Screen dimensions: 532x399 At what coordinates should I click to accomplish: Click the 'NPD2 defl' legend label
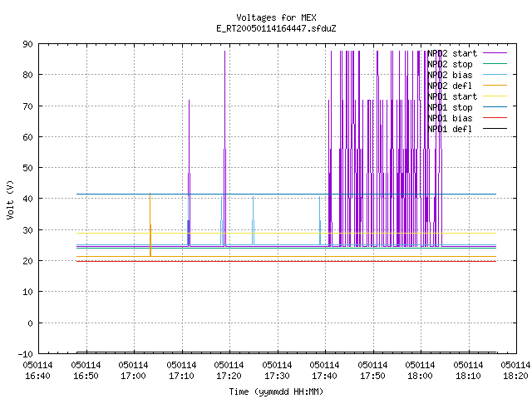point(450,86)
